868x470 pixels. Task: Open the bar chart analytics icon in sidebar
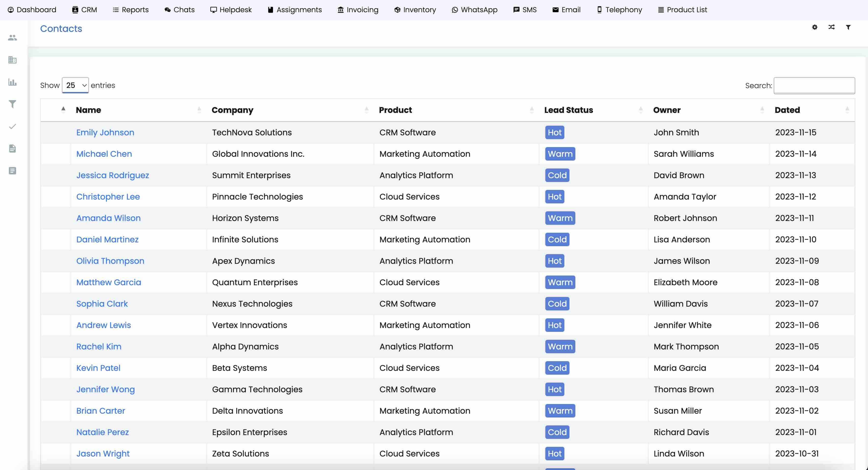coord(12,82)
